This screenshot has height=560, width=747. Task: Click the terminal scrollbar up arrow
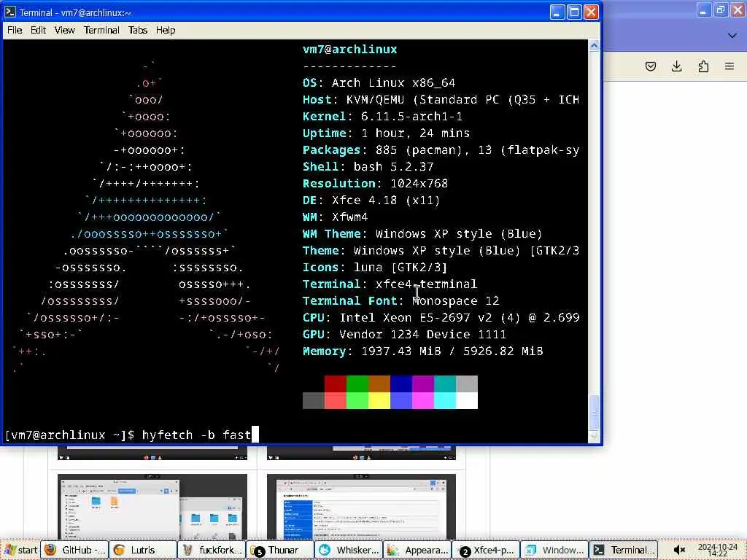pos(594,46)
